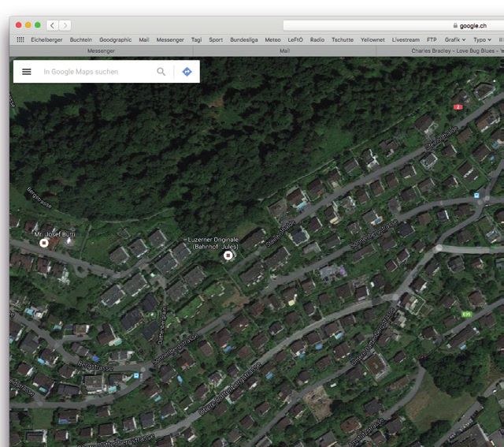
Task: Switch to the Messenger tab
Action: [x=100, y=50]
